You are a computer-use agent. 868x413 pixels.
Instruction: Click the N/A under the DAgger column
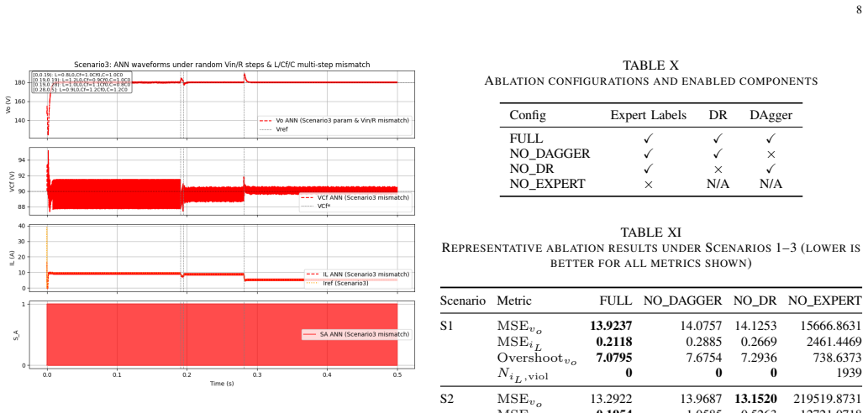771,184
